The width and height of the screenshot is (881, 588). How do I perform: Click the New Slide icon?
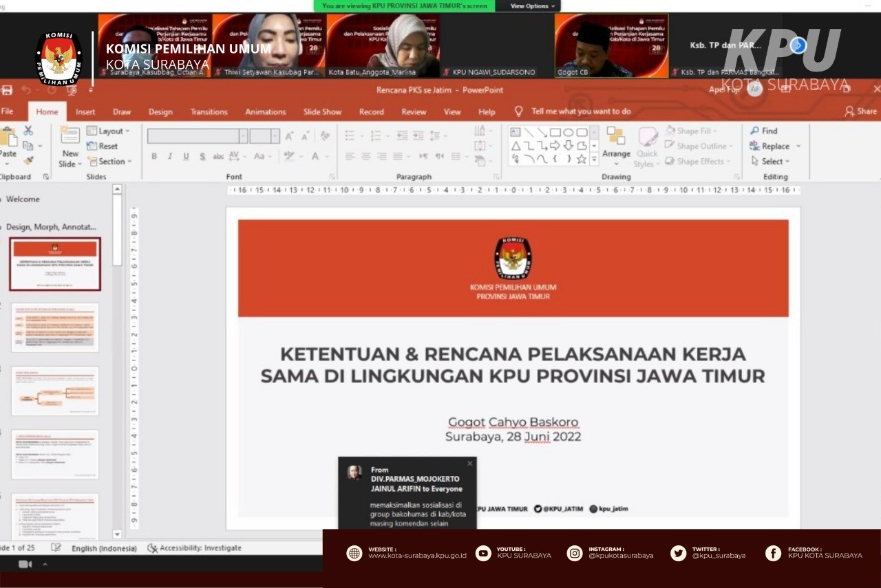70,136
